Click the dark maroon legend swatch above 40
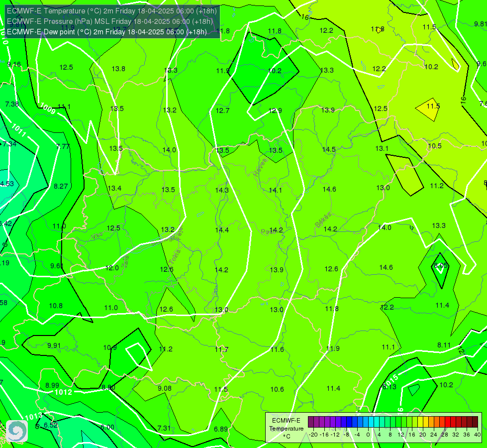The image size is (487, 448). (475, 422)
